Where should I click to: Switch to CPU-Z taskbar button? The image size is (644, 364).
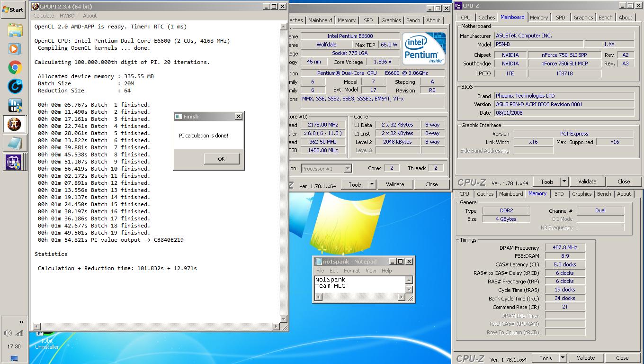(x=15, y=162)
